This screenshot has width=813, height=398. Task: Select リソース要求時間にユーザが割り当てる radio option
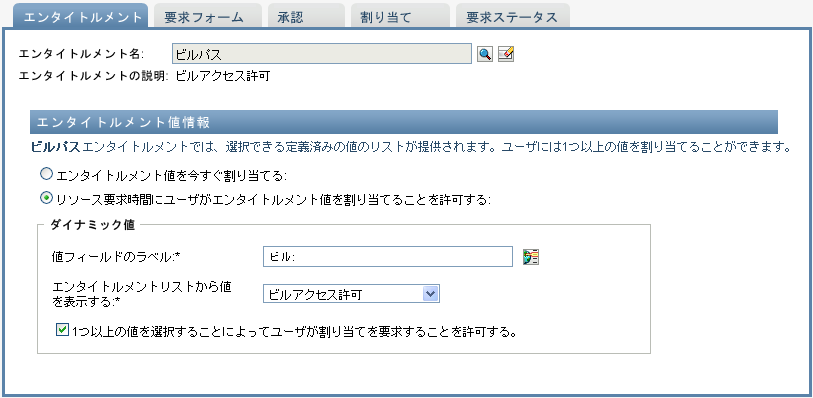point(47,198)
